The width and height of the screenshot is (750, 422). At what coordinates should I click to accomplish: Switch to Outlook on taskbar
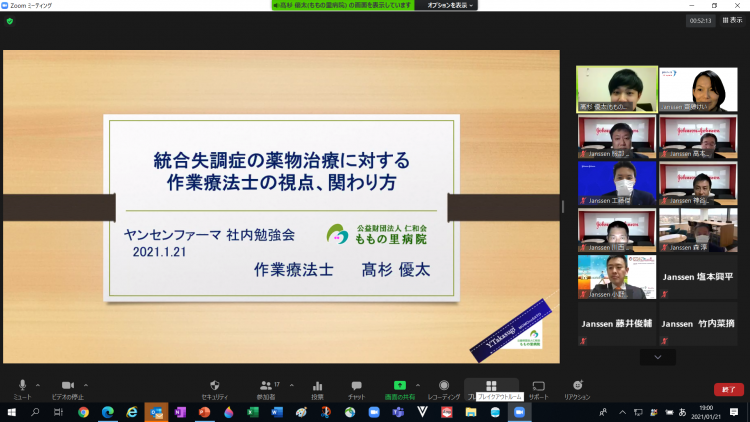156,412
